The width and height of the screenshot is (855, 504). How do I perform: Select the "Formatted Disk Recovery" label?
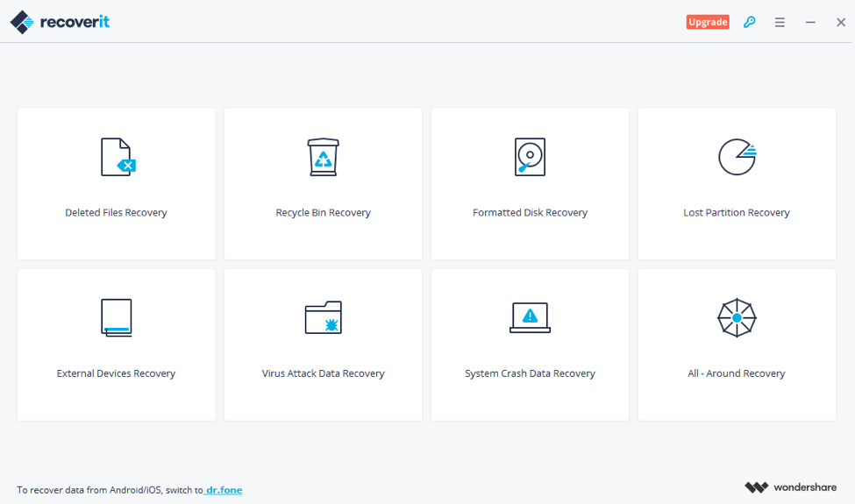tap(530, 213)
